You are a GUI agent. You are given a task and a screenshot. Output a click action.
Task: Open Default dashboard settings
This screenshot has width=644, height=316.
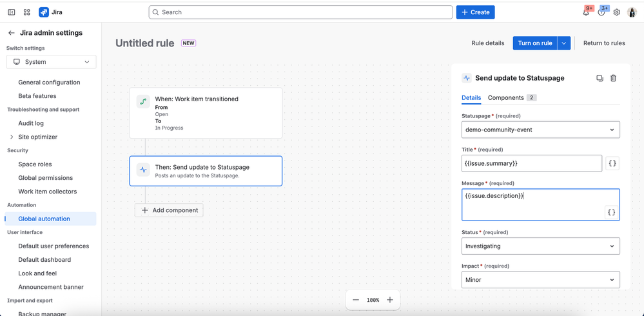tap(44, 260)
